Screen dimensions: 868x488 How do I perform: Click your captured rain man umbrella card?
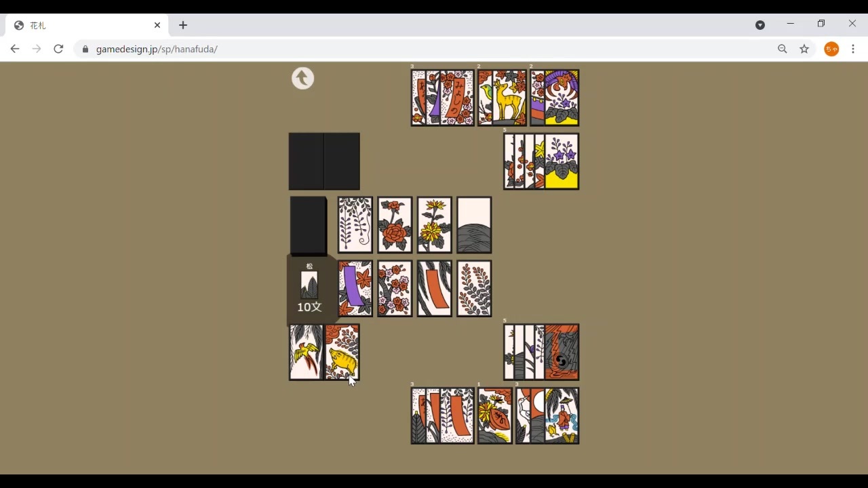point(561,415)
